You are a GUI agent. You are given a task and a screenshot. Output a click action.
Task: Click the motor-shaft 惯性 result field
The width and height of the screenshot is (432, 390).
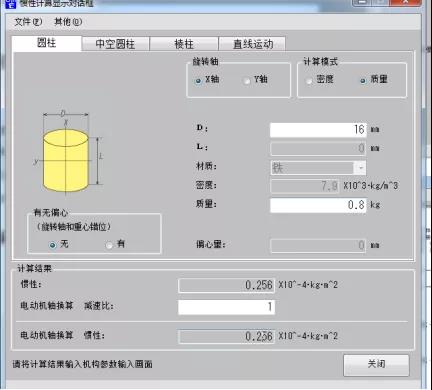point(227,337)
